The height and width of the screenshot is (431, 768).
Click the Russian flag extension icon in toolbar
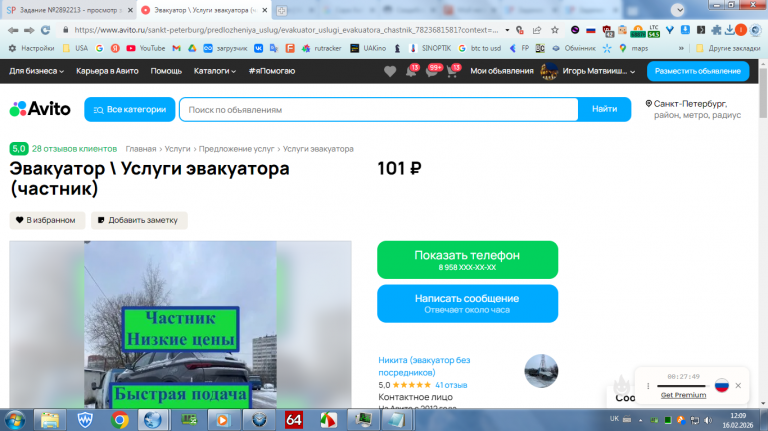591,30
